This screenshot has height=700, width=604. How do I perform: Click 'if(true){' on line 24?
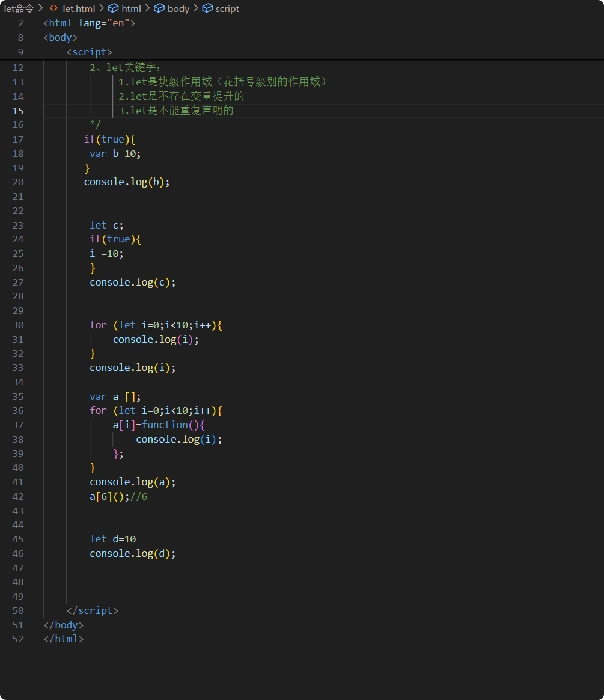(115, 239)
